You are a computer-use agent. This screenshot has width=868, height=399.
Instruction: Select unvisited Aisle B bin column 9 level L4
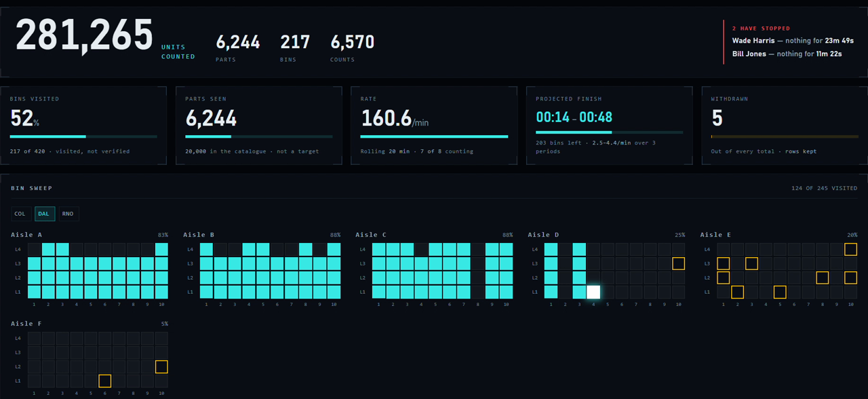[319, 249]
